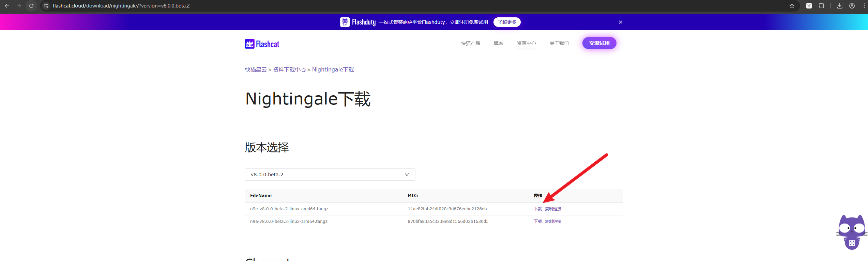Click the 版本选择 section heading
This screenshot has width=868, height=261.
(x=267, y=147)
